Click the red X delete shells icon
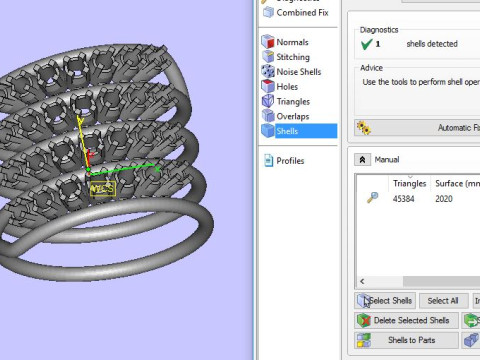This screenshot has height=360, width=480. (364, 321)
